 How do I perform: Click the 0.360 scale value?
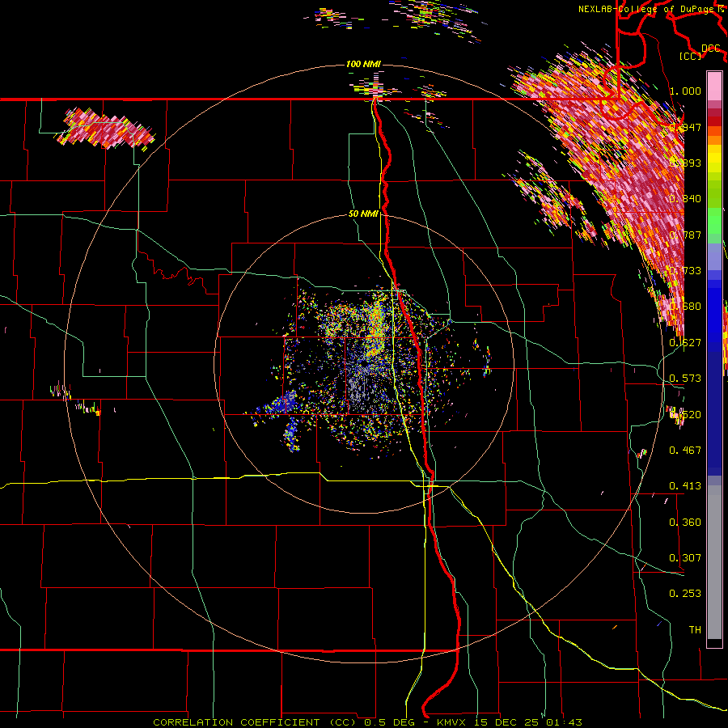click(x=685, y=523)
